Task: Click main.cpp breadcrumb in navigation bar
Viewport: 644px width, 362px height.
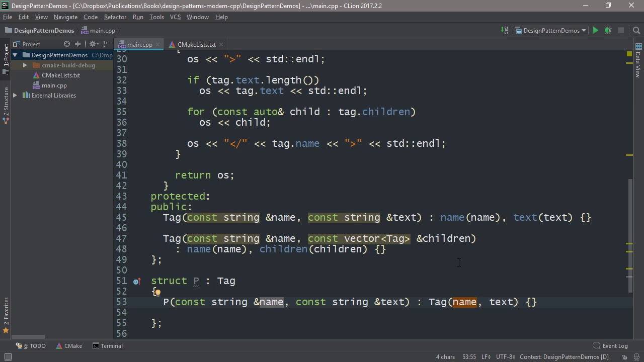Action: (x=98, y=31)
